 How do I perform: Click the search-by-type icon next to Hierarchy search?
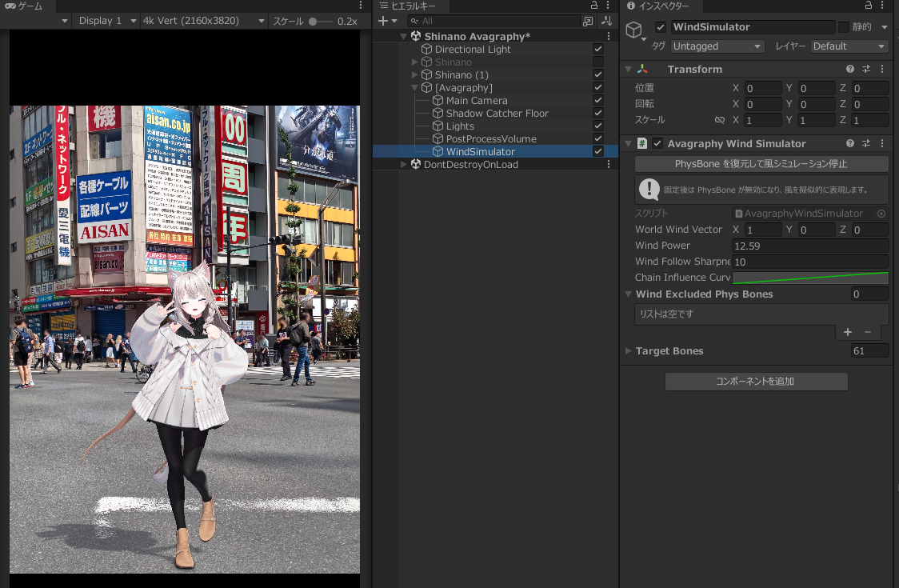click(588, 21)
